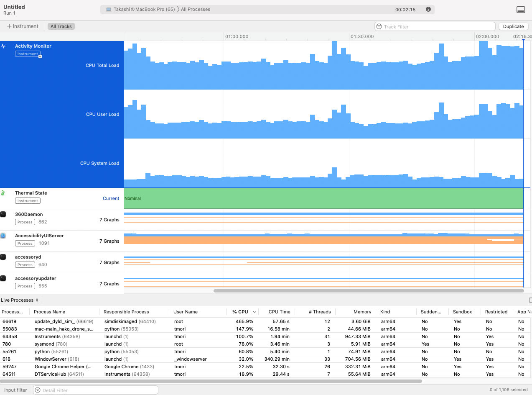Click the % CPU sort chevron

pyautogui.click(x=255, y=312)
